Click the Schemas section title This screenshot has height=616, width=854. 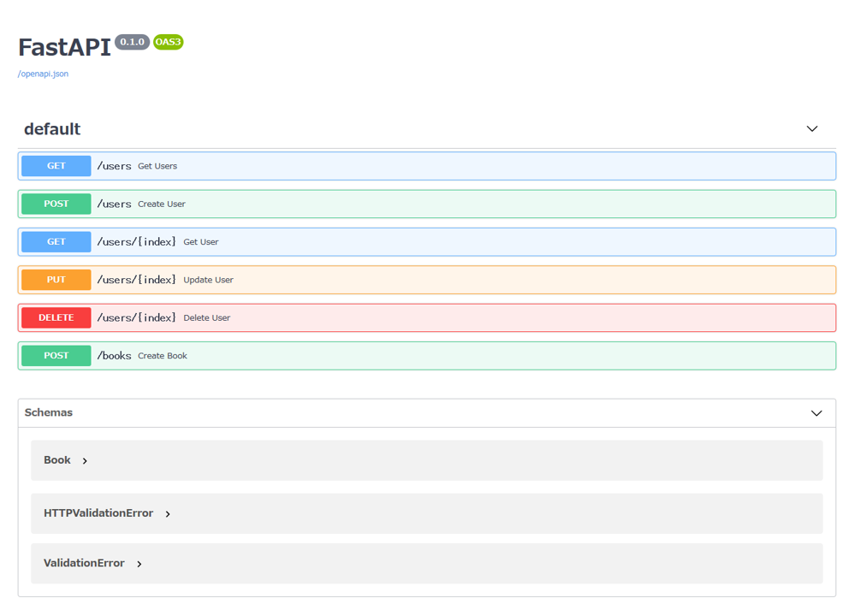point(49,412)
